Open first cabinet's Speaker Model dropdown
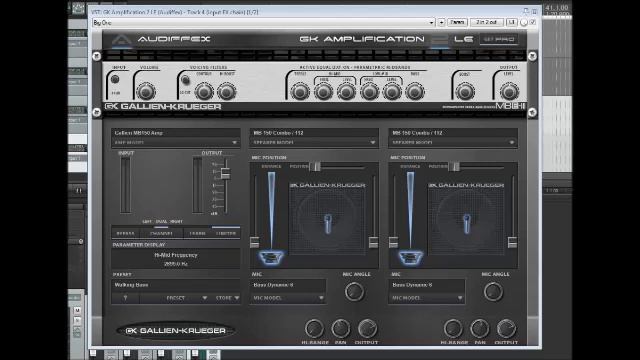Image resolution: width=640 pixels, height=360 pixels. point(314,142)
